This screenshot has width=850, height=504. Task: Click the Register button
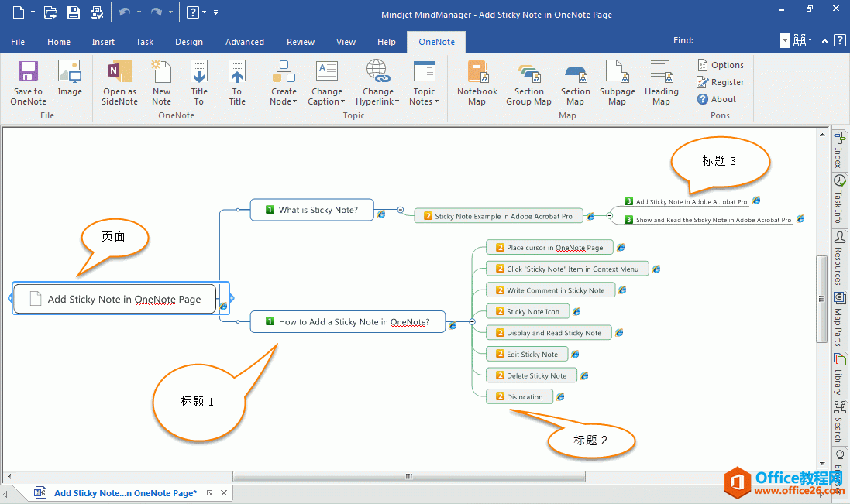tap(721, 82)
